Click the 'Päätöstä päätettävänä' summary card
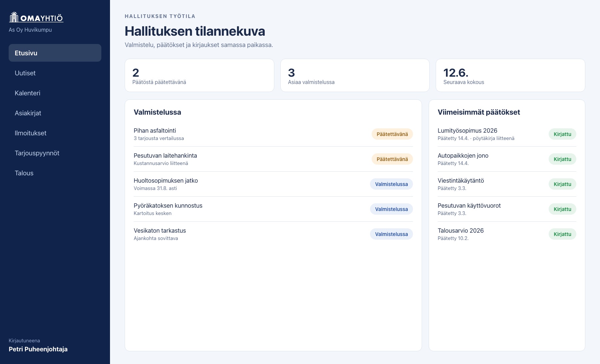The image size is (600, 364). [x=199, y=75]
